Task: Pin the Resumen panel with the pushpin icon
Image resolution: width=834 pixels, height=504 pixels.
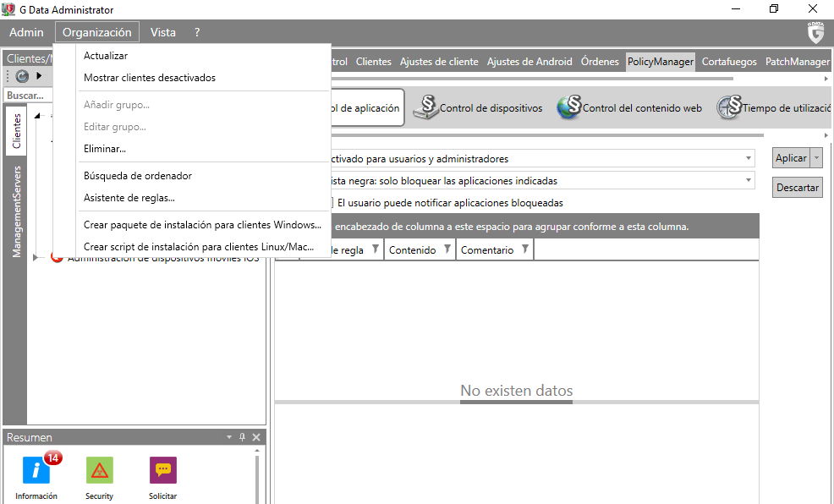Action: (243, 437)
